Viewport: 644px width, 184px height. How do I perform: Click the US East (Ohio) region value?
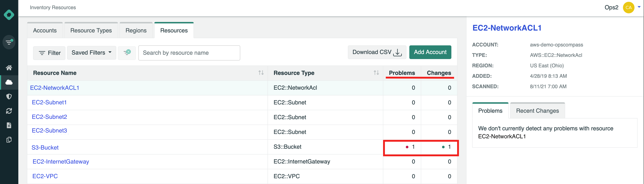pyautogui.click(x=547, y=66)
